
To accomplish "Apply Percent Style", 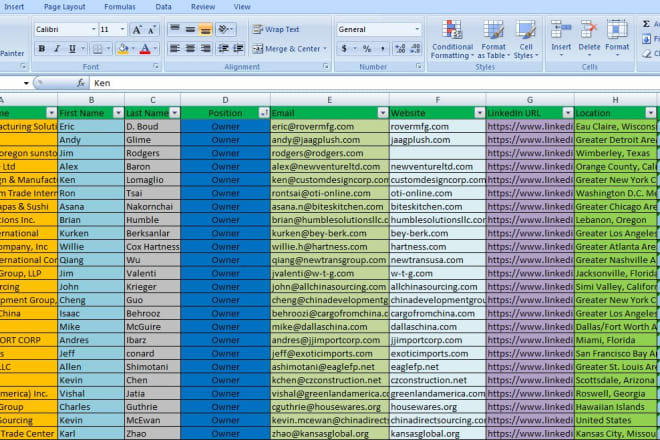I will pyautogui.click(x=367, y=49).
